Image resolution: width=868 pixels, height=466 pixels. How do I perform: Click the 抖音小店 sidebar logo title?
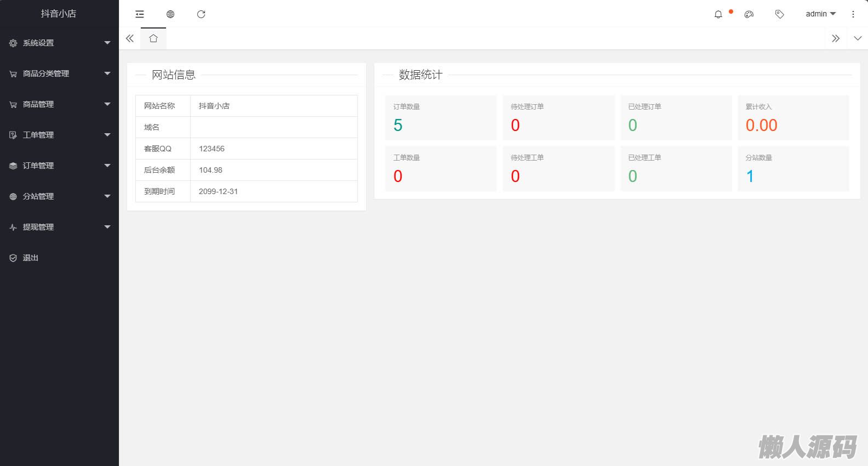click(59, 14)
